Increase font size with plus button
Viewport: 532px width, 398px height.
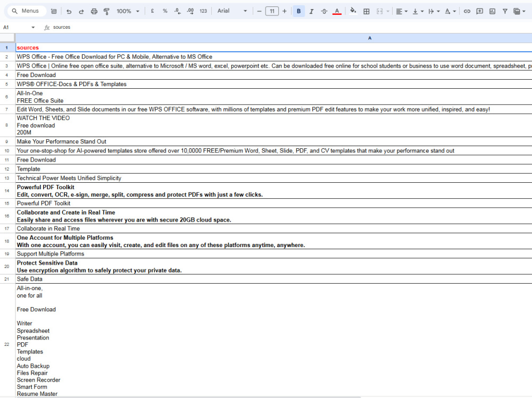point(284,11)
